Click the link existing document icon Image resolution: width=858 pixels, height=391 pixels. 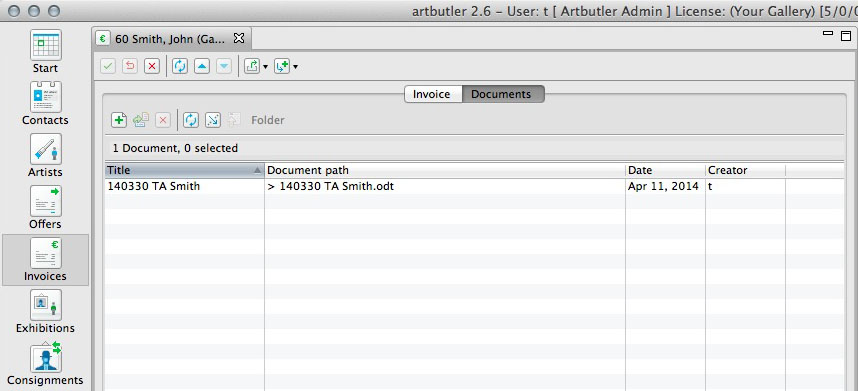click(141, 120)
